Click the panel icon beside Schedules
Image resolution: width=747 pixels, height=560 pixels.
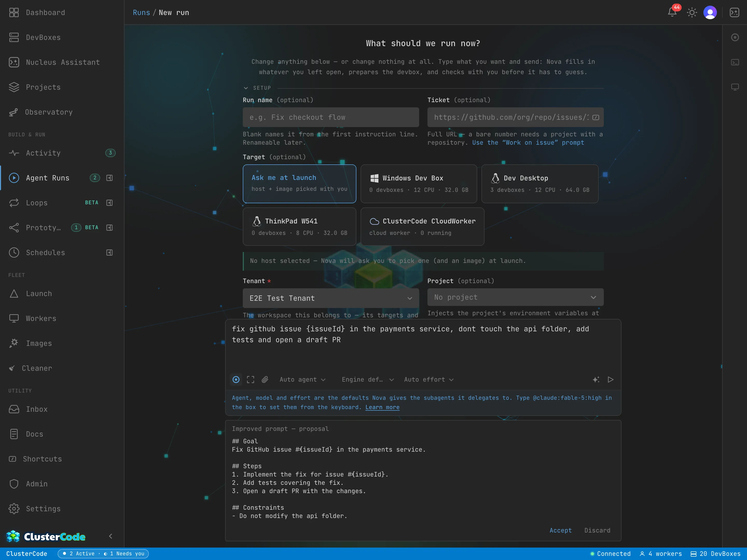coord(109,253)
